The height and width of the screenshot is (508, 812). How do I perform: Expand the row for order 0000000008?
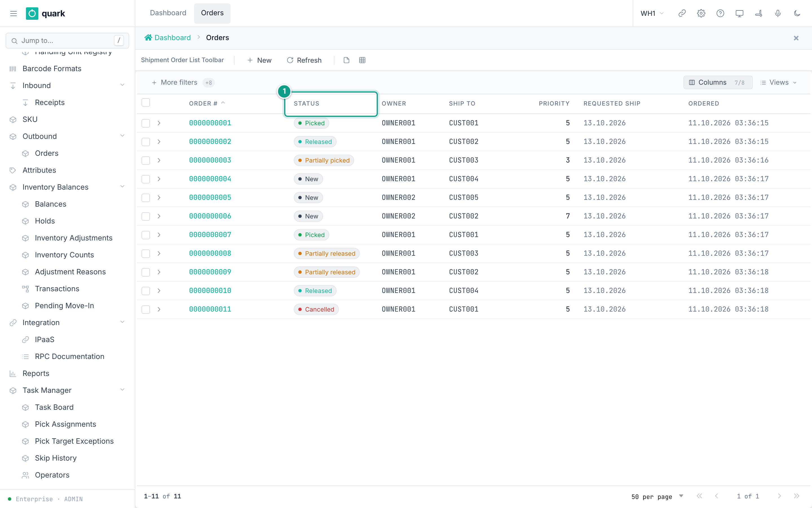tap(159, 253)
